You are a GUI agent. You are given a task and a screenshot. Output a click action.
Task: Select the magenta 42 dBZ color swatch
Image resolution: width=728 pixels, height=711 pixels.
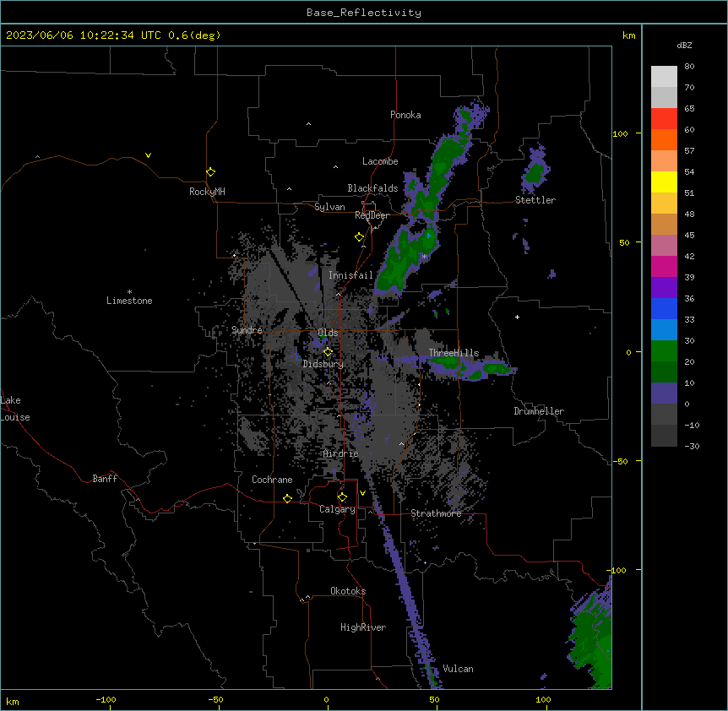point(664,266)
